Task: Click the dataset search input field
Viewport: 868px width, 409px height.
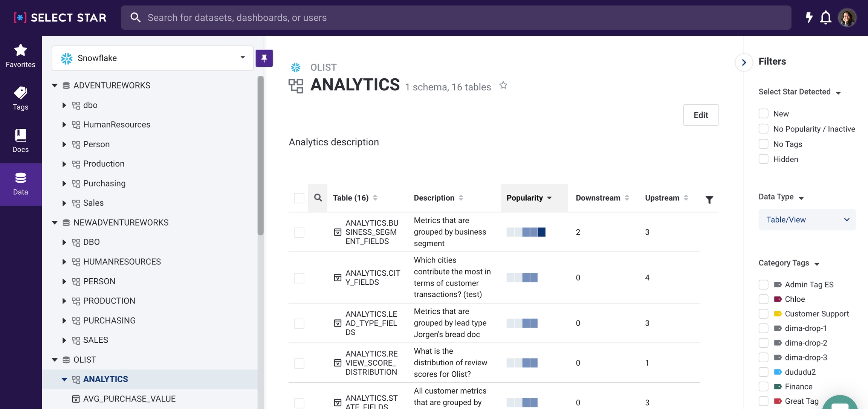Action: (x=456, y=18)
